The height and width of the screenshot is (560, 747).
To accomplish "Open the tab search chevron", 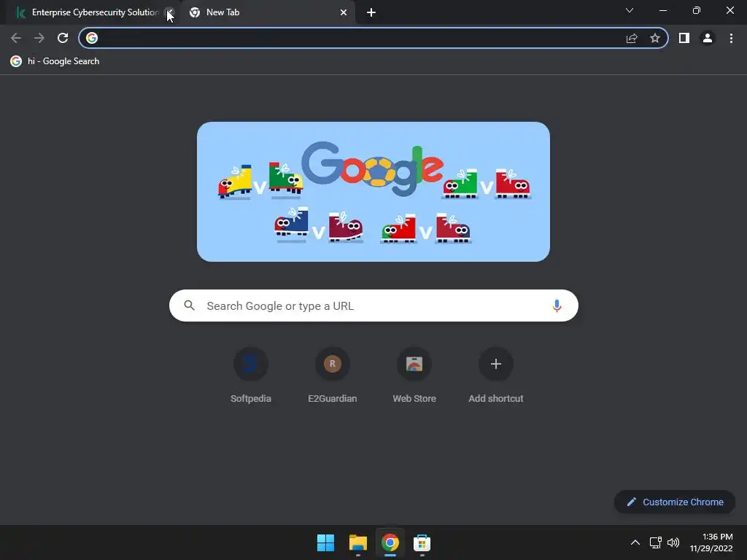I will click(630, 10).
